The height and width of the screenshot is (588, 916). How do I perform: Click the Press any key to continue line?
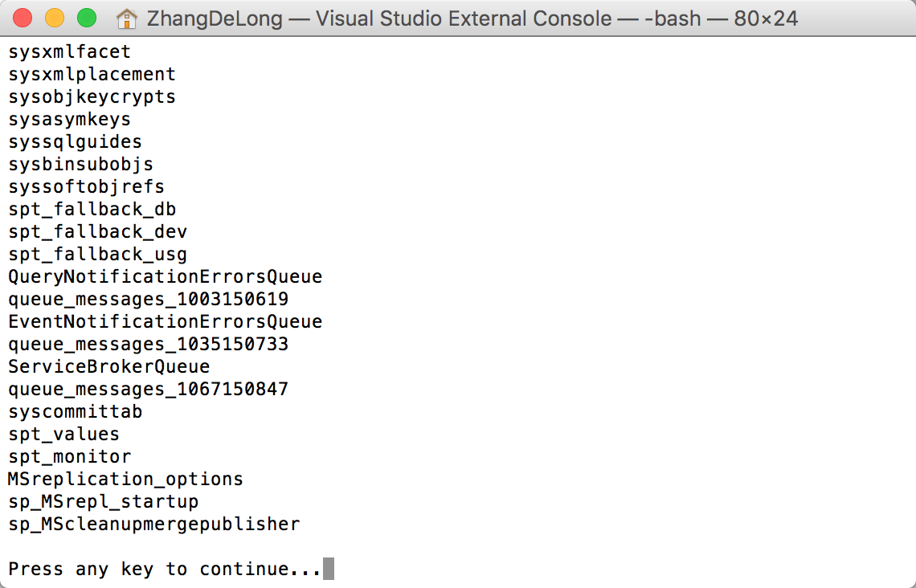point(165,569)
